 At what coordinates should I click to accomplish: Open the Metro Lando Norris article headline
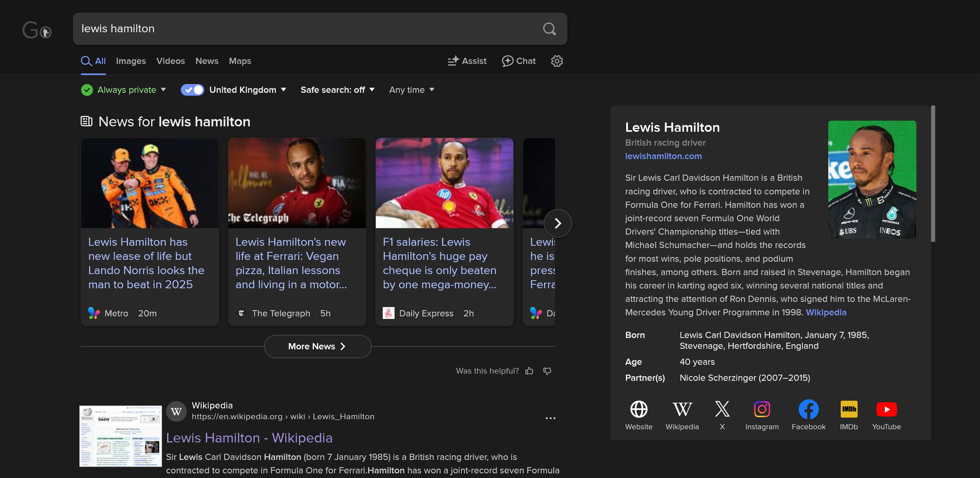click(x=146, y=263)
